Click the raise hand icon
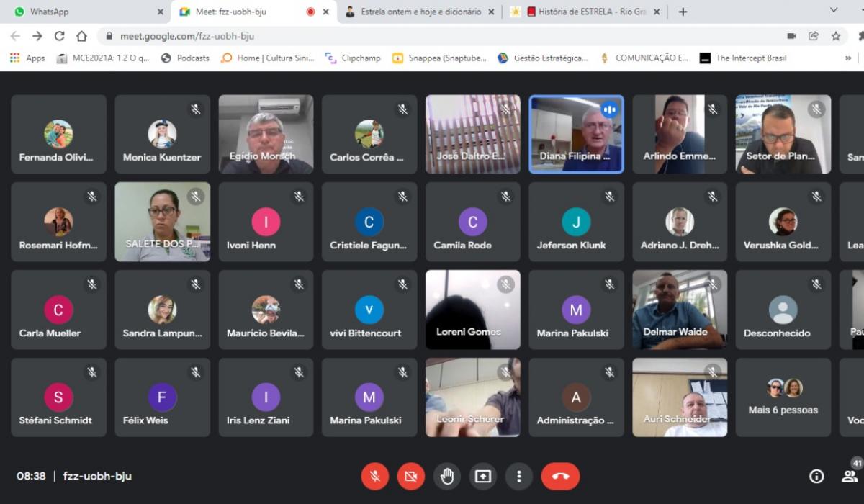Viewport: 864px width, 504px height. coord(446,476)
